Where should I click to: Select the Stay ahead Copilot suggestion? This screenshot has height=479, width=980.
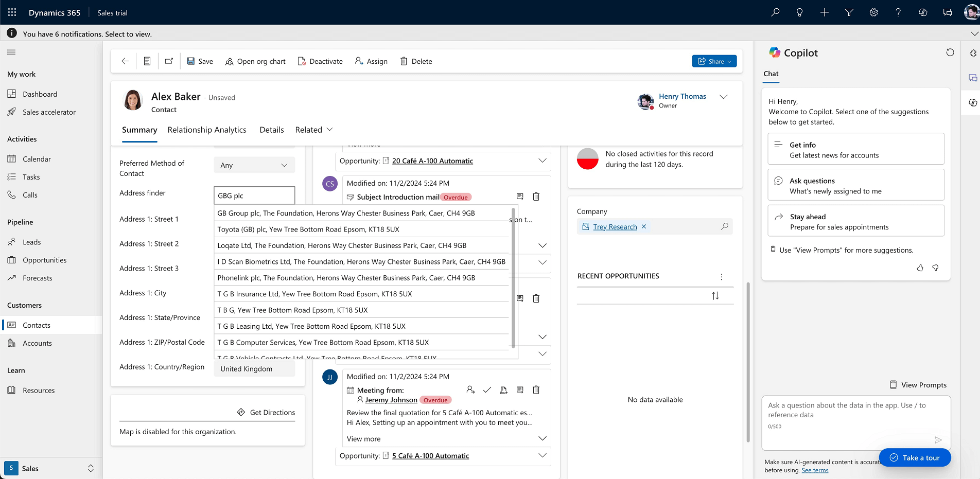[x=856, y=221]
